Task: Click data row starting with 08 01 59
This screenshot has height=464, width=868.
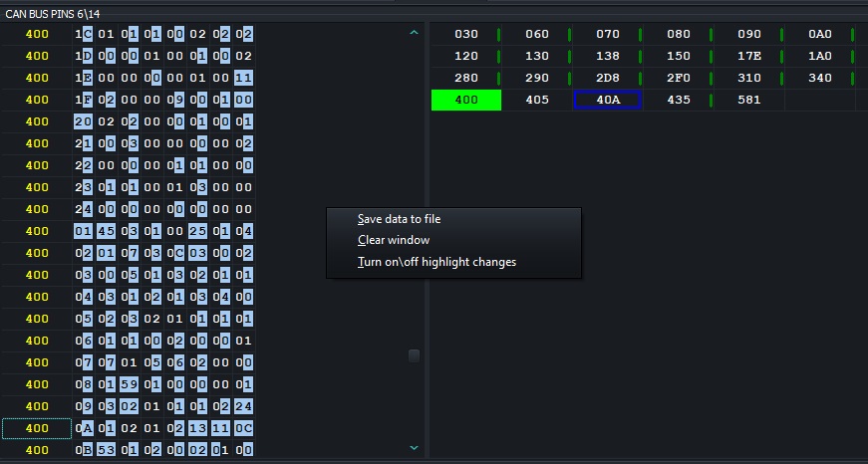Action: (163, 384)
